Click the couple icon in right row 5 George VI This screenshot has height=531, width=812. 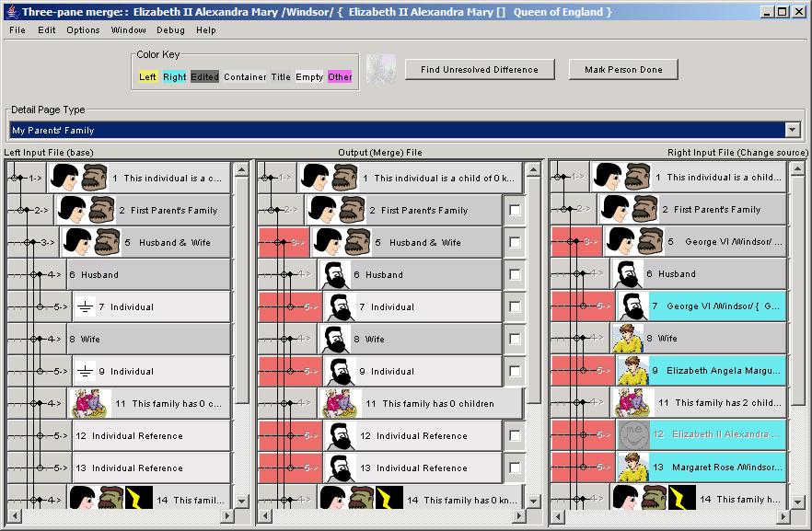(634, 243)
